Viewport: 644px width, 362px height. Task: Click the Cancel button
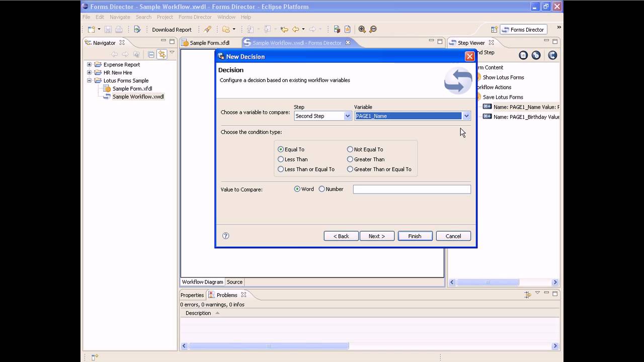click(x=453, y=236)
